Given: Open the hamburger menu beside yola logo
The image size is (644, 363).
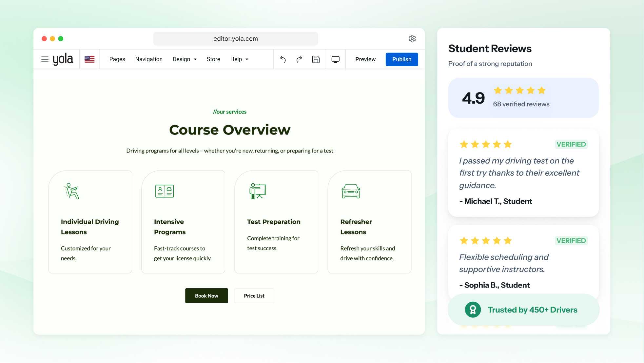Looking at the screenshot, I should 45,59.
